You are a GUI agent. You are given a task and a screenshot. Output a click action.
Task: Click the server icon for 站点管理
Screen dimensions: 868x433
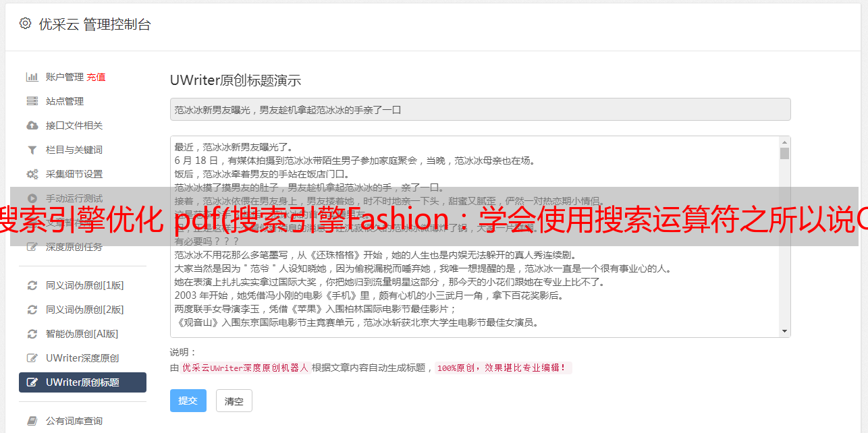point(32,101)
